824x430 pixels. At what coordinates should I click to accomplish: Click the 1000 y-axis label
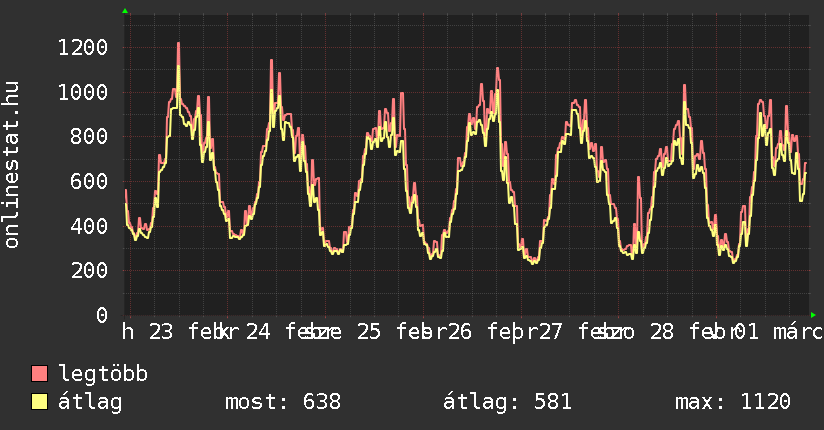(x=82, y=93)
